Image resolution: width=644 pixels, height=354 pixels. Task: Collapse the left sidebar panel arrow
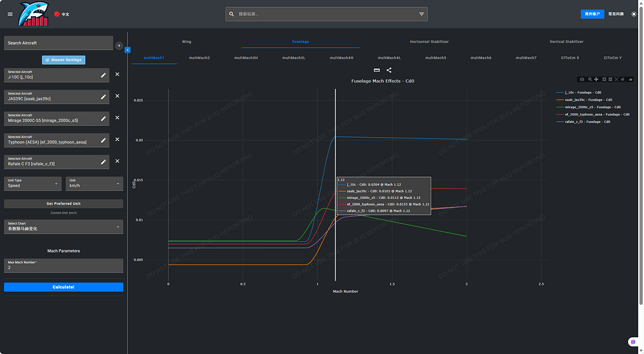point(128,50)
